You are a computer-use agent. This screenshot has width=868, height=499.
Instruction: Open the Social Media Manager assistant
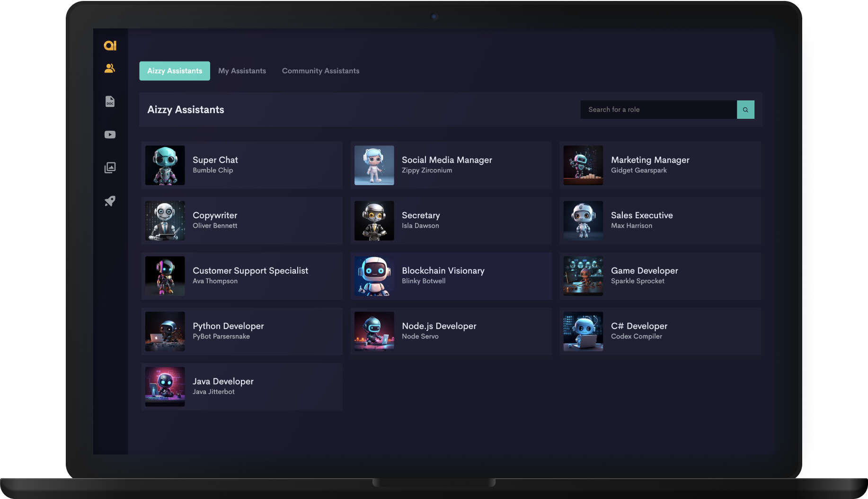tap(451, 165)
